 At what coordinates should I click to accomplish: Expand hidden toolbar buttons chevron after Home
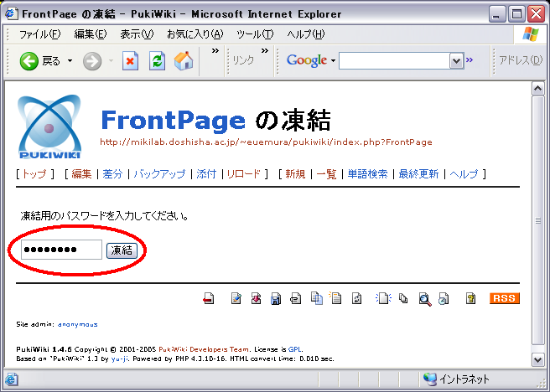215,51
